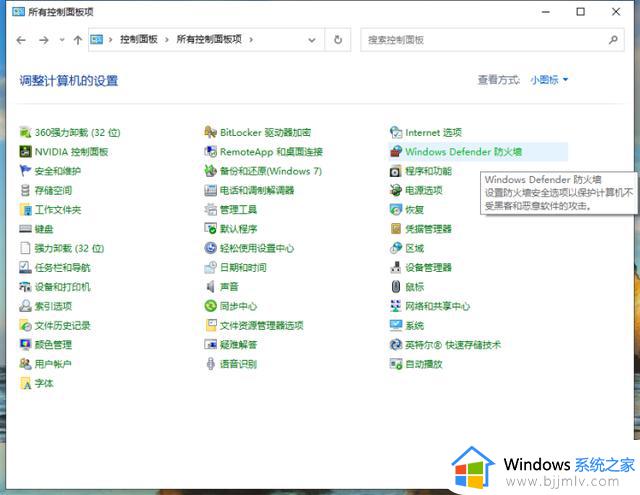
Task: Open the 网络和共享中心 link
Action: tap(438, 306)
